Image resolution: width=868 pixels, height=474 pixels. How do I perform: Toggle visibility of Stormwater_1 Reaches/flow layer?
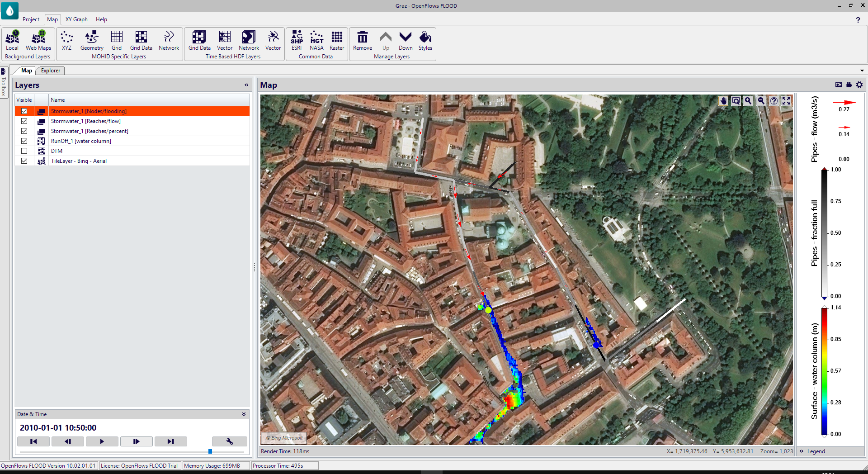[24, 121]
